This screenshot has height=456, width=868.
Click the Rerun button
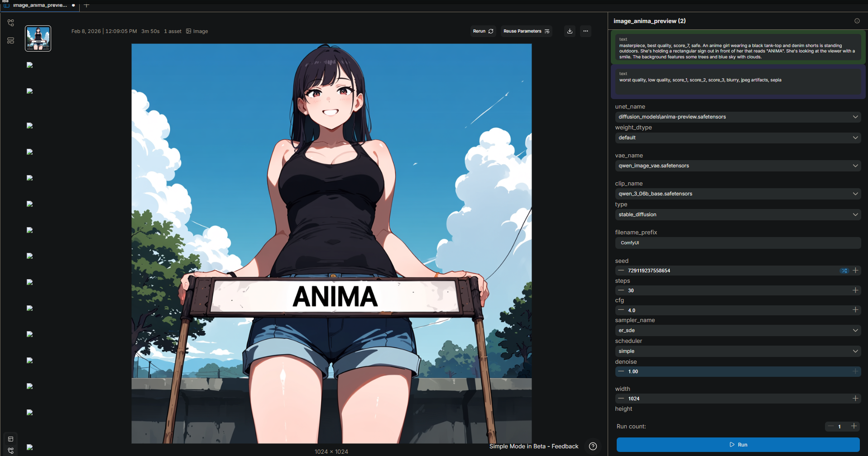[x=483, y=31]
